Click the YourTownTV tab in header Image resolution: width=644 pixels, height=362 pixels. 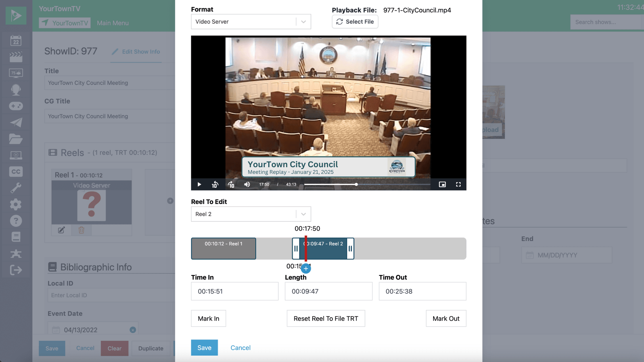65,23
